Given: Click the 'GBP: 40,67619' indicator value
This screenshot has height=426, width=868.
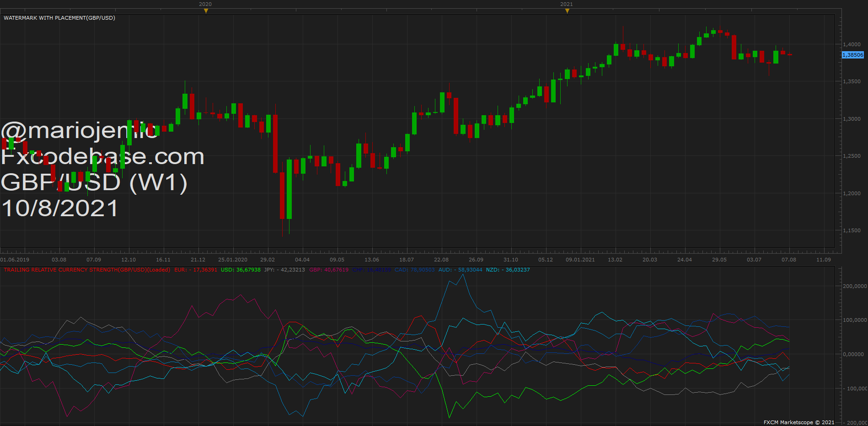Looking at the screenshot, I should pyautogui.click(x=329, y=270).
